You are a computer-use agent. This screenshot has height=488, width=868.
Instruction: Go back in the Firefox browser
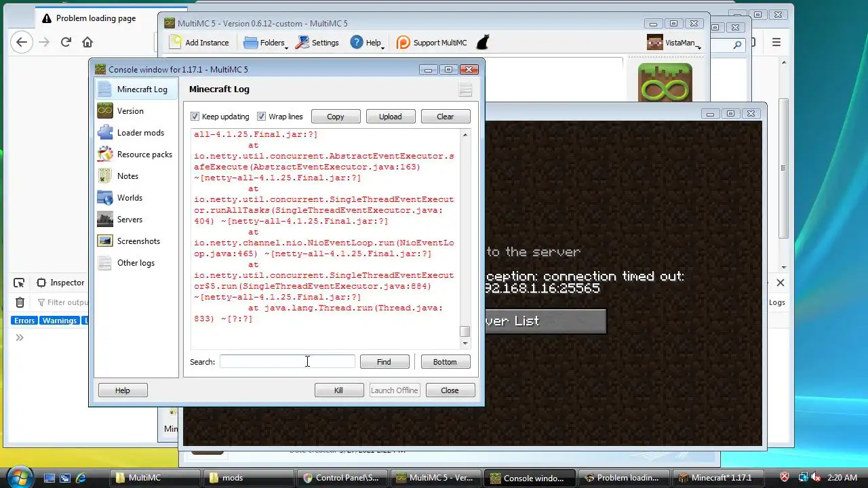click(x=22, y=42)
